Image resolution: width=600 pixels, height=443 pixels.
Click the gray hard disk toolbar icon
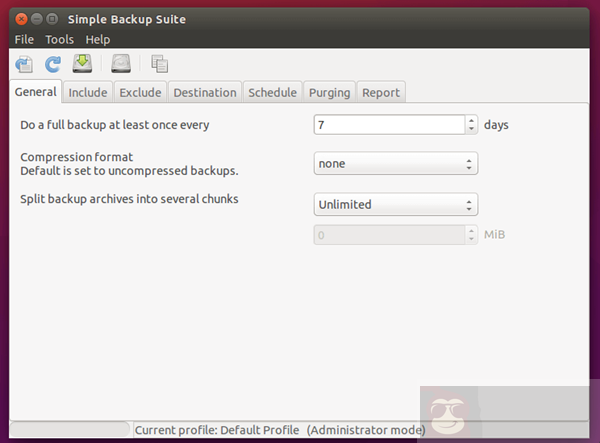[121, 64]
